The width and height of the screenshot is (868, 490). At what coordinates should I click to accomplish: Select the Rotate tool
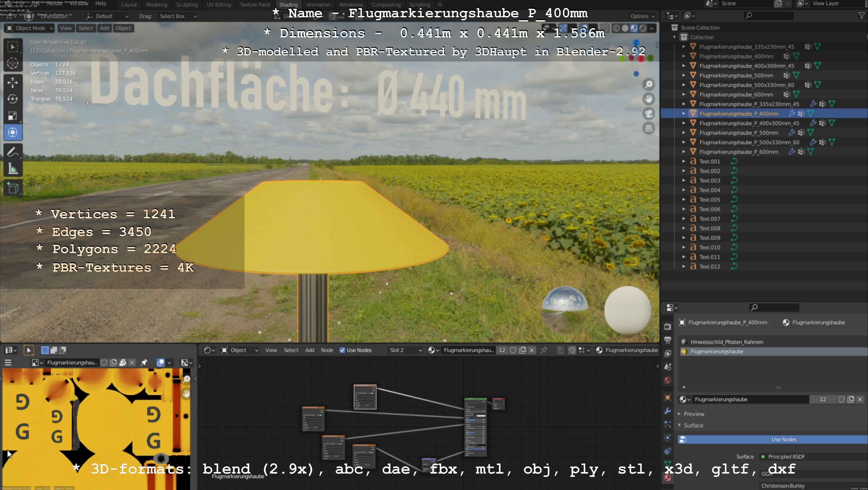pos(13,99)
